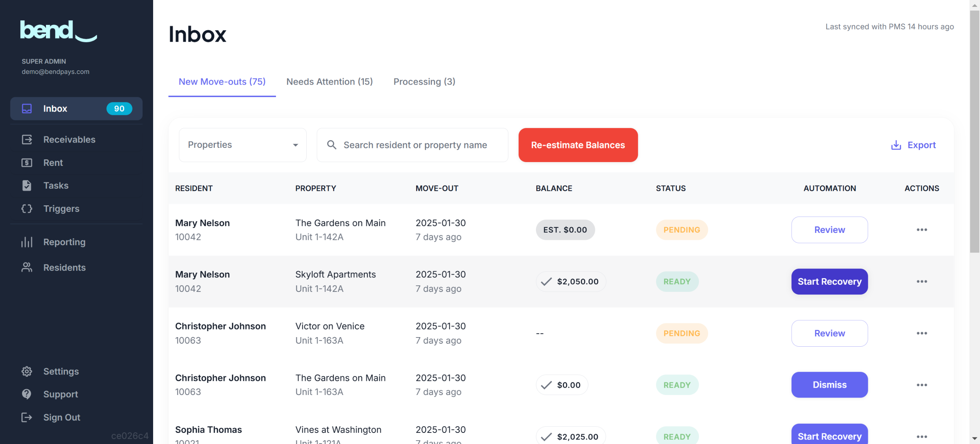Switch to Needs Attention tab

pyautogui.click(x=329, y=82)
